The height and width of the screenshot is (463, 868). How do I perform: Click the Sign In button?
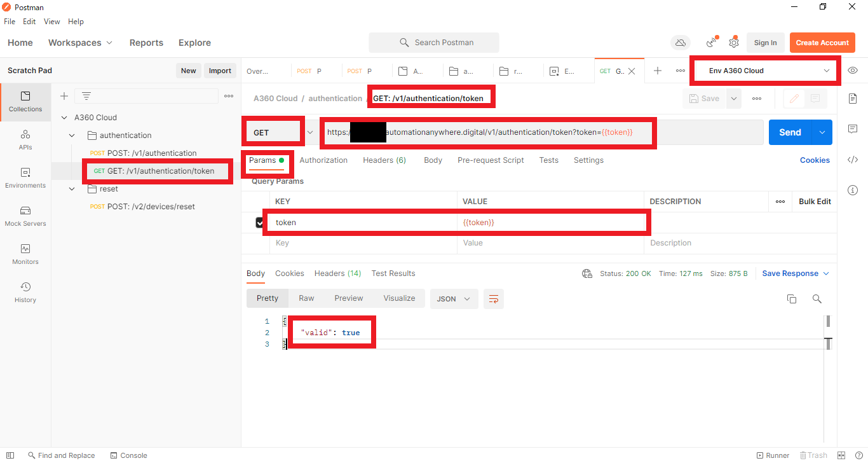(765, 43)
